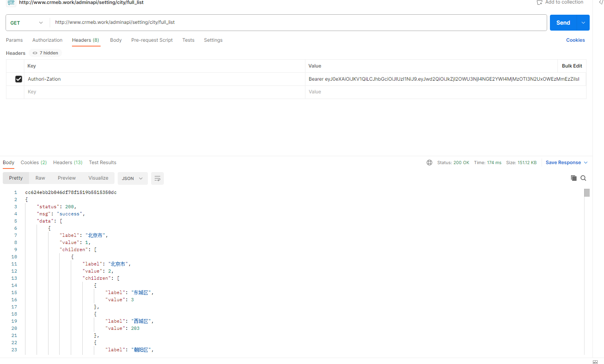Click the "msg": "success" line
Viewport: 604px width, 364px height.
click(x=61, y=214)
